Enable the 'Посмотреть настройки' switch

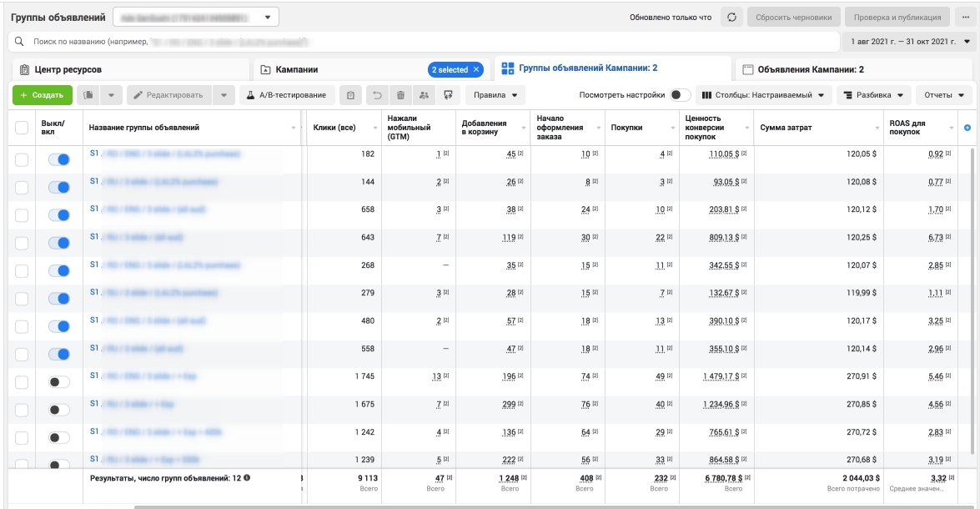(680, 95)
